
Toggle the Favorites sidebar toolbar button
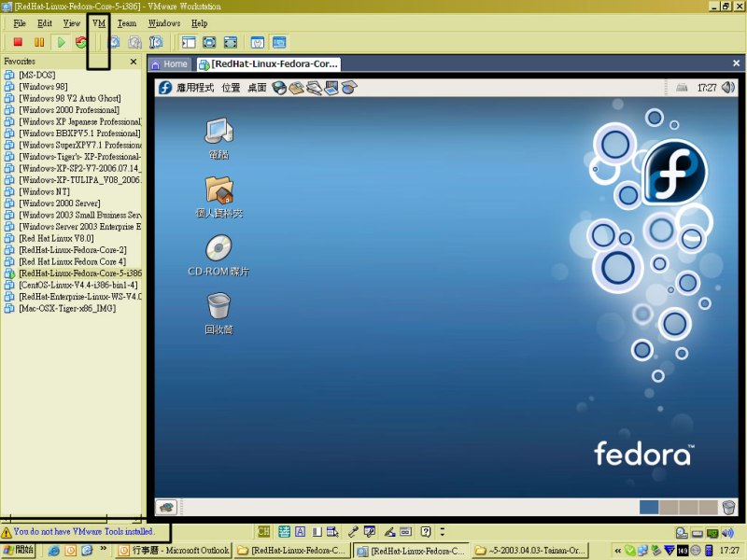point(189,42)
